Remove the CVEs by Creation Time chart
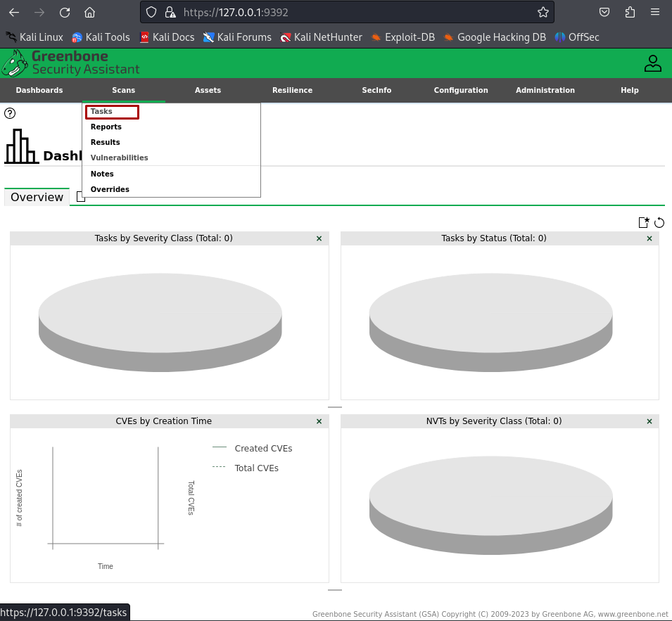The height and width of the screenshot is (621, 672). point(319,421)
